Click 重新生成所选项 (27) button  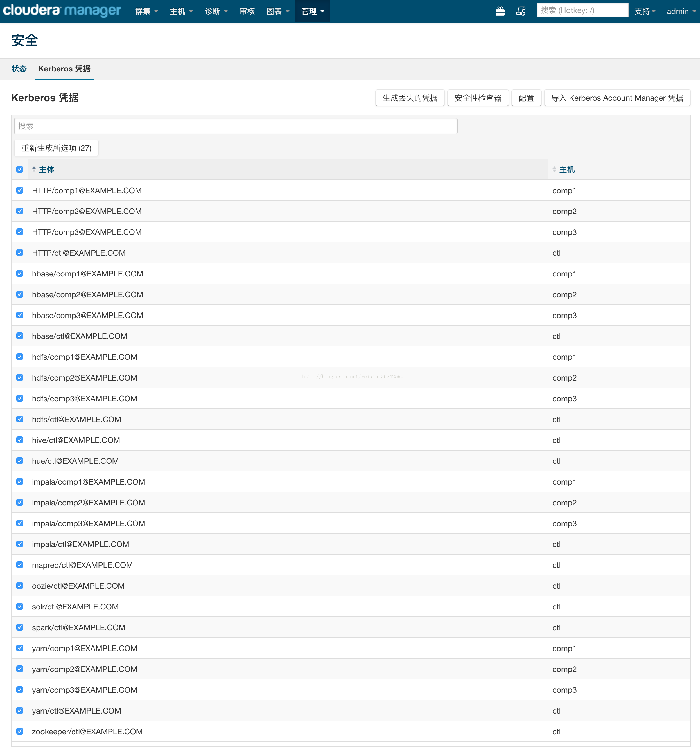coord(56,148)
